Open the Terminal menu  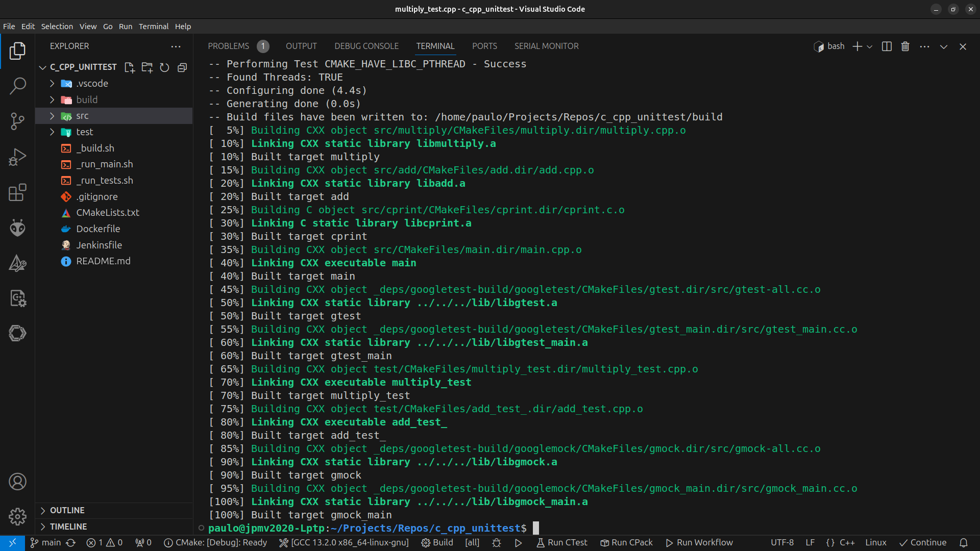153,26
